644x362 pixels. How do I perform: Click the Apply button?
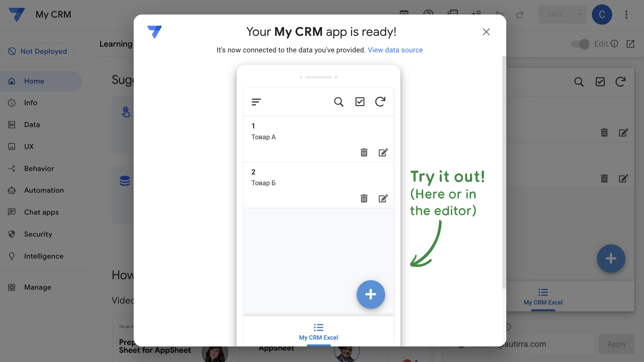tap(617, 344)
